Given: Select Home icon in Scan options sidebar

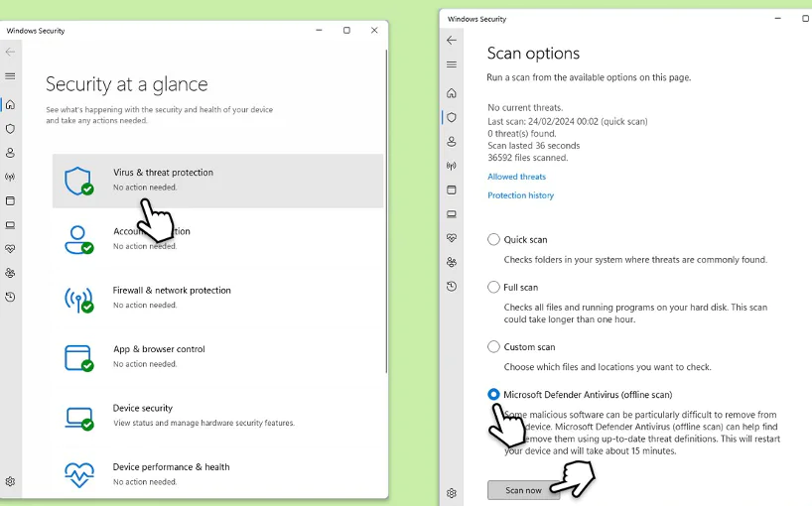Looking at the screenshot, I should coord(452,93).
